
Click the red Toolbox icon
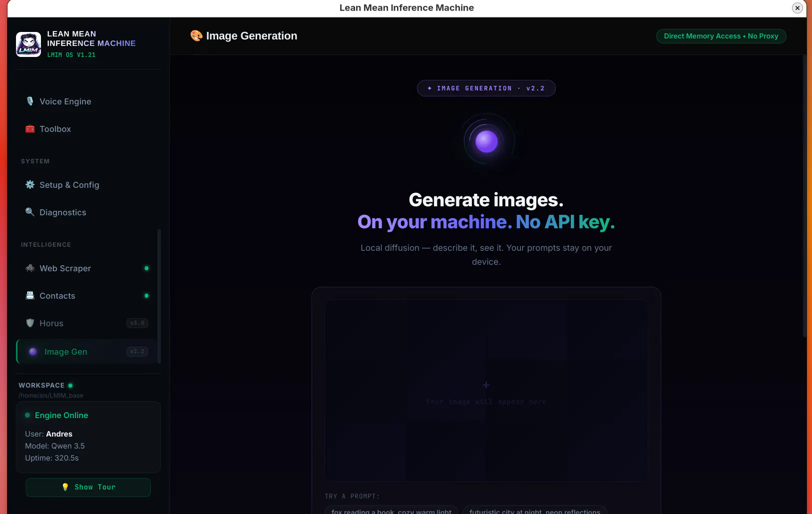(x=30, y=129)
